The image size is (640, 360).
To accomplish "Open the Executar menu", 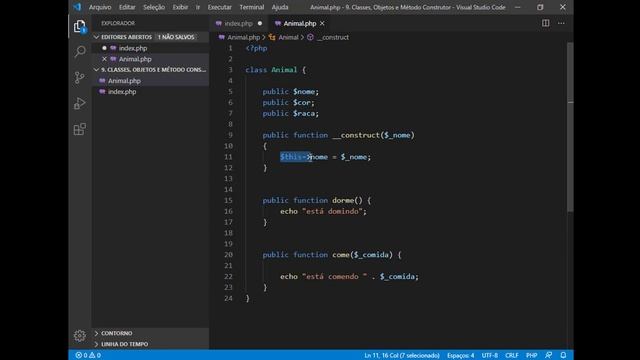I will (219, 7).
